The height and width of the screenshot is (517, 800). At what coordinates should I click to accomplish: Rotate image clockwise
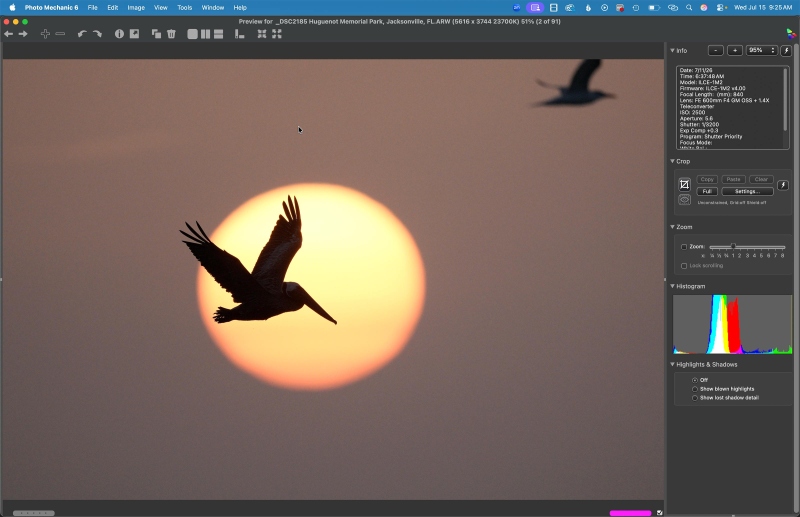[x=97, y=34]
